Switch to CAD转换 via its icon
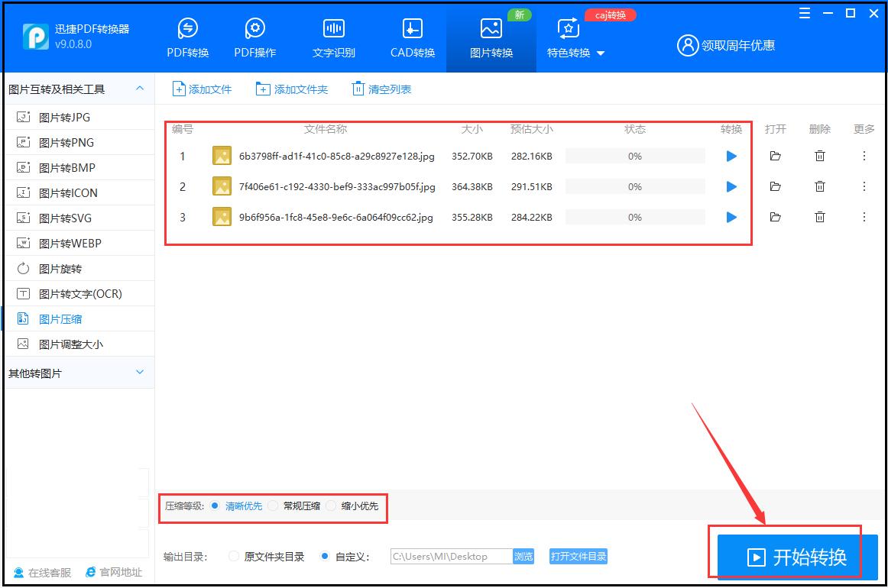Screen dimensions: 888x588 pyautogui.click(x=411, y=37)
